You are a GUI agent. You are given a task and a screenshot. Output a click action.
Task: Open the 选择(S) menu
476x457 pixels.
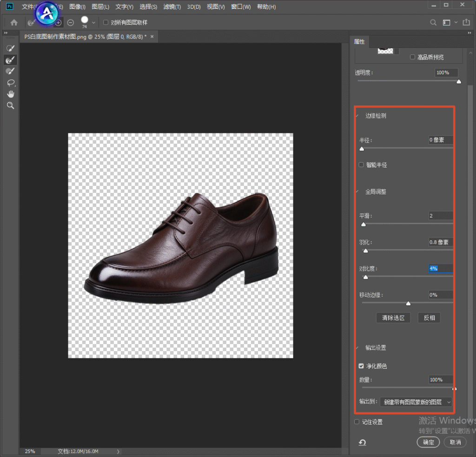point(148,7)
